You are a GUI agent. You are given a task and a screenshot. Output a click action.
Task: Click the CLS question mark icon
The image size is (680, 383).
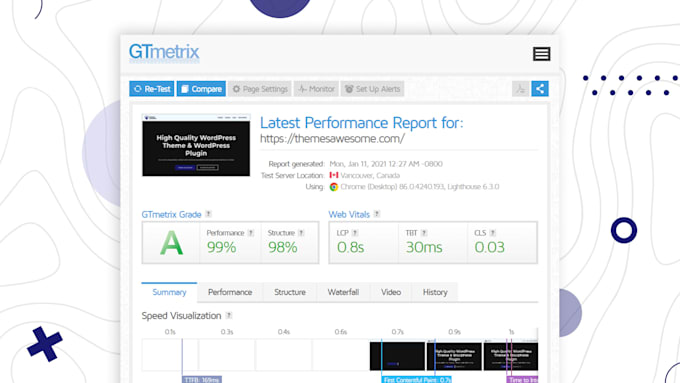(x=493, y=233)
